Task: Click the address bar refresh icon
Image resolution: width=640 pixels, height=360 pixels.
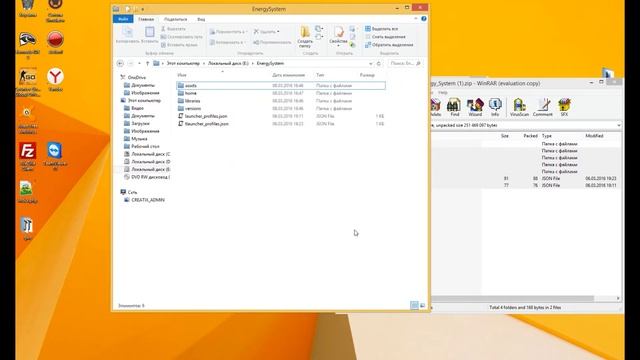Action: (378, 64)
